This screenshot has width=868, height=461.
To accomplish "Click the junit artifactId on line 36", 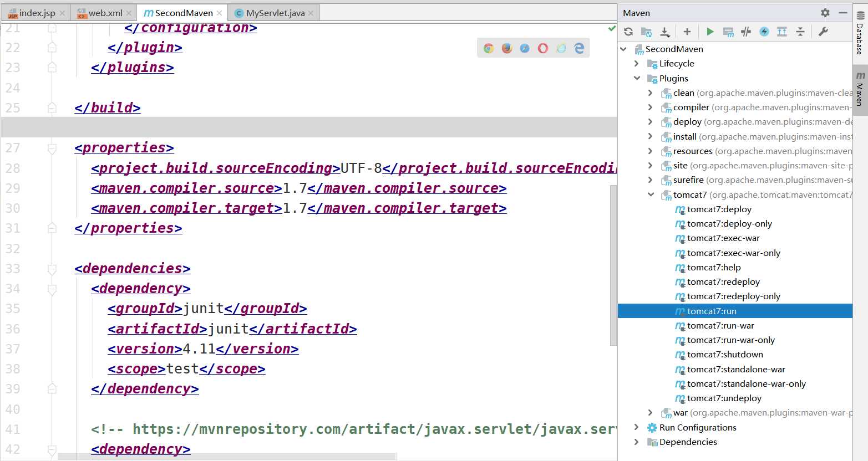I will coord(229,329).
